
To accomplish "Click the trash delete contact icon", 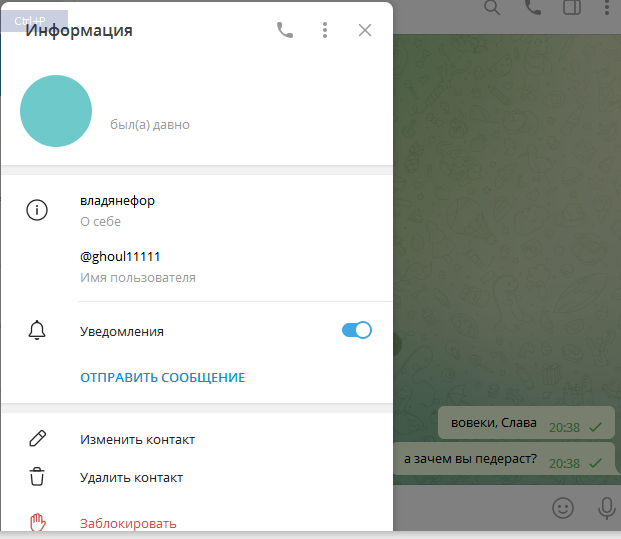I will [37, 476].
